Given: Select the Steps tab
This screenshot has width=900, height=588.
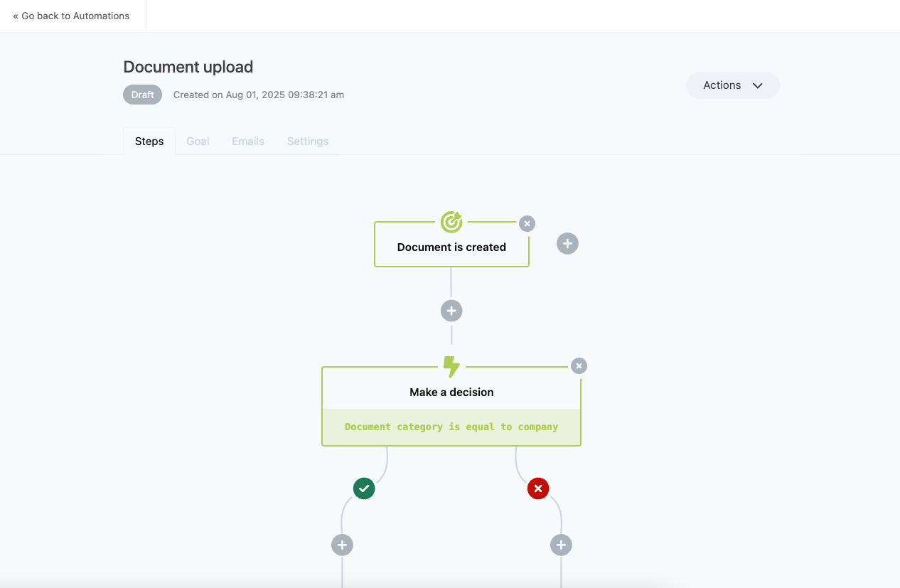Looking at the screenshot, I should (x=149, y=141).
